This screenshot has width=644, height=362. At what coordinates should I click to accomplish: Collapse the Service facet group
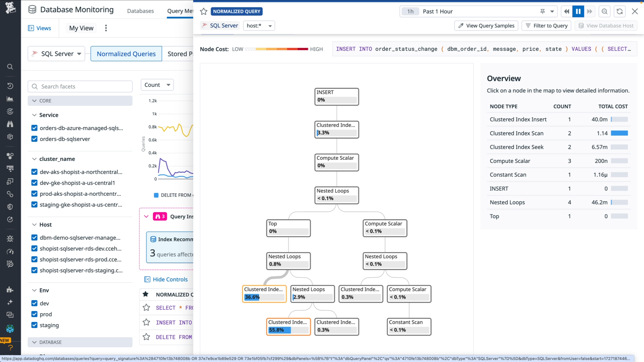pyautogui.click(x=34, y=115)
